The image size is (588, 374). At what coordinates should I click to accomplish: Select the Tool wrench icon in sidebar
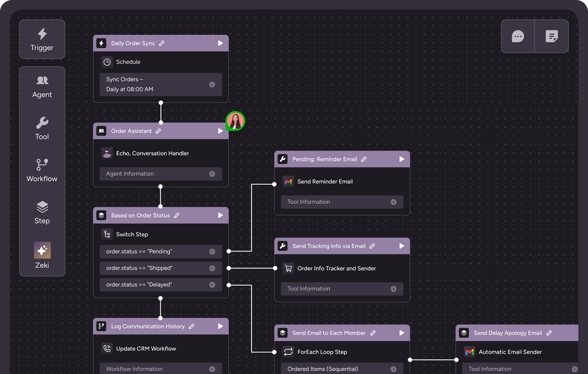42,123
